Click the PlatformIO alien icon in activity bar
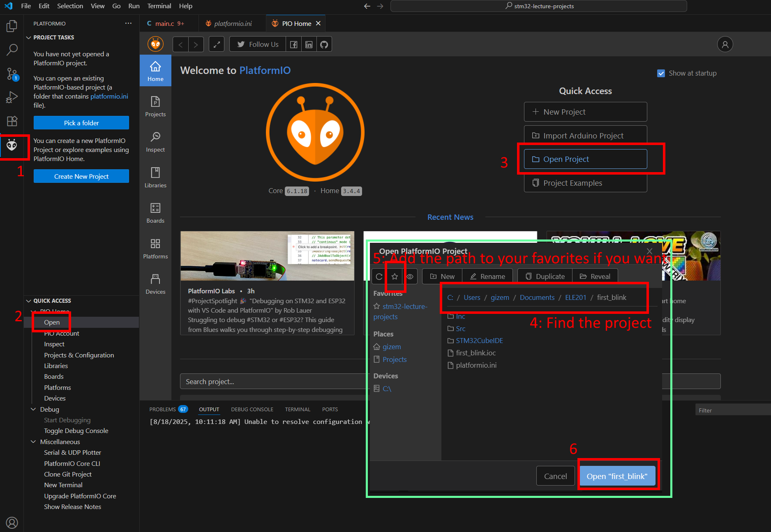771x532 pixels. (x=12, y=145)
